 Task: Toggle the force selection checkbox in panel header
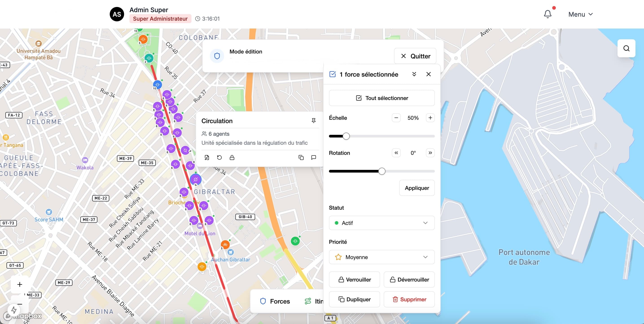coord(333,74)
